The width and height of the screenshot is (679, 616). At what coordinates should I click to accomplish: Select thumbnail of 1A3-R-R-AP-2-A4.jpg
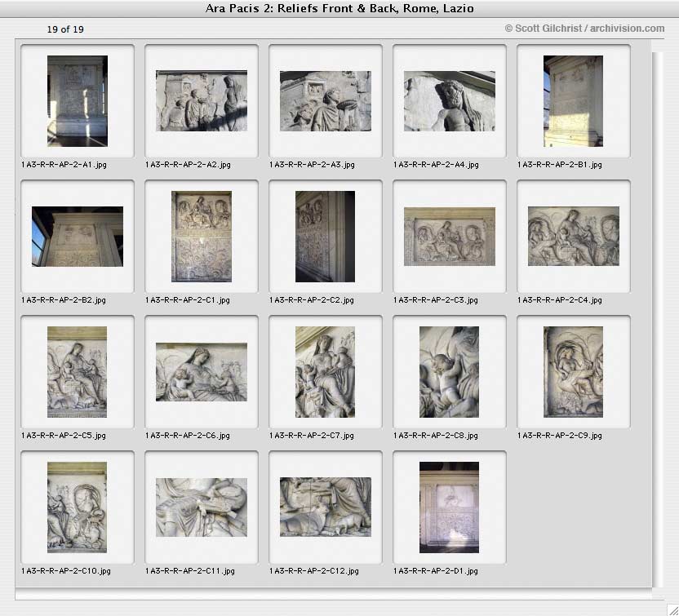450,101
